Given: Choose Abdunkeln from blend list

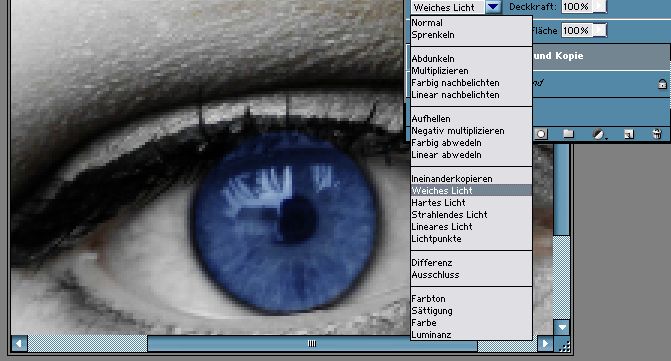Looking at the screenshot, I should point(471,59).
